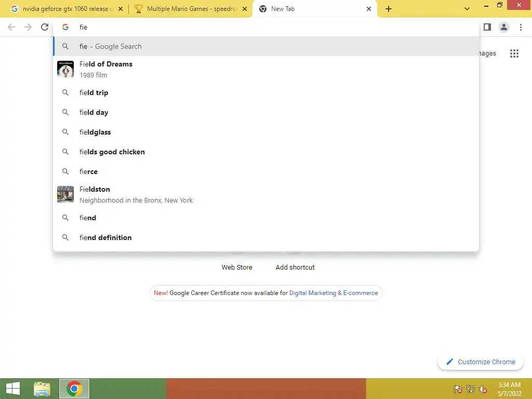Select the 'fie - Google Search' suggestion

coord(266,46)
